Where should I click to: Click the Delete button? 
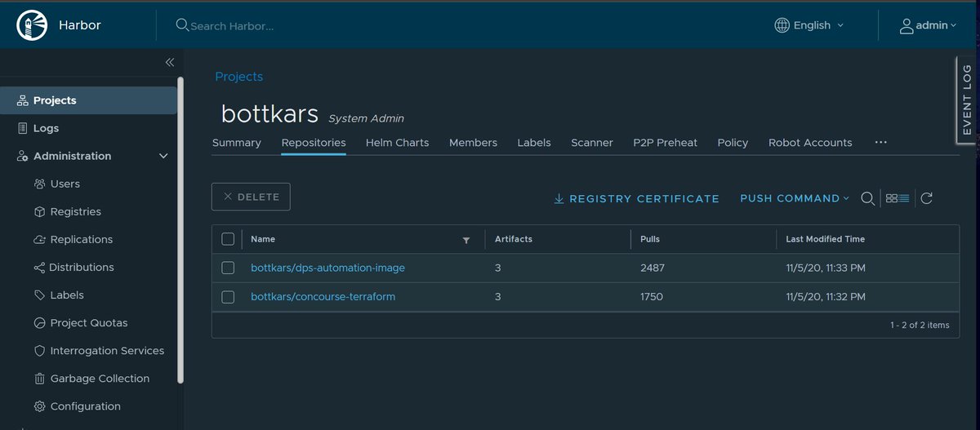251,197
